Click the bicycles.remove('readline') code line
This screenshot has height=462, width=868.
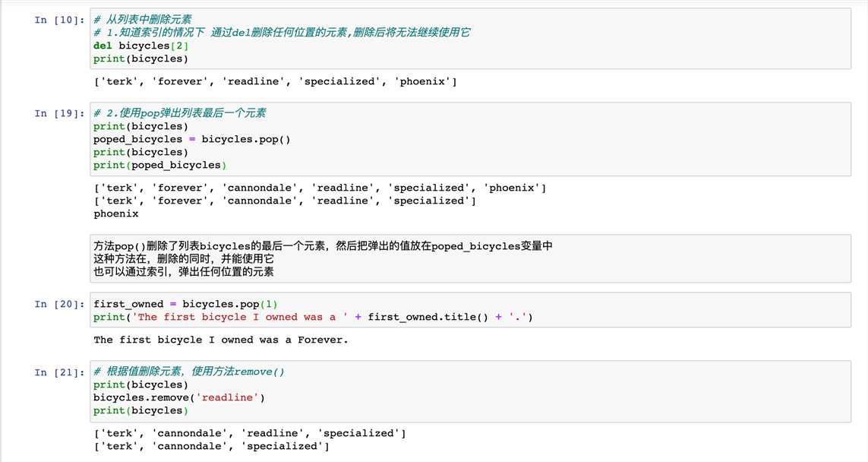[179, 397]
